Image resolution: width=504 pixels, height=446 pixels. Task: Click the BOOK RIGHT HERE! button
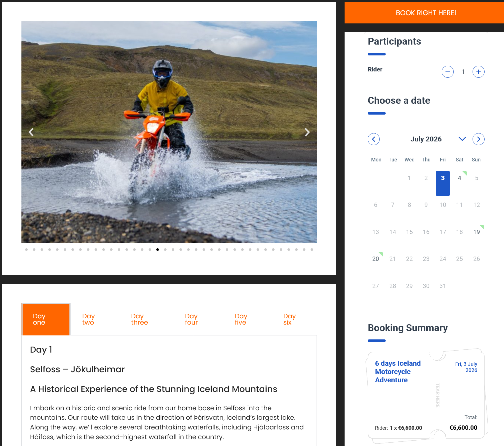point(426,13)
